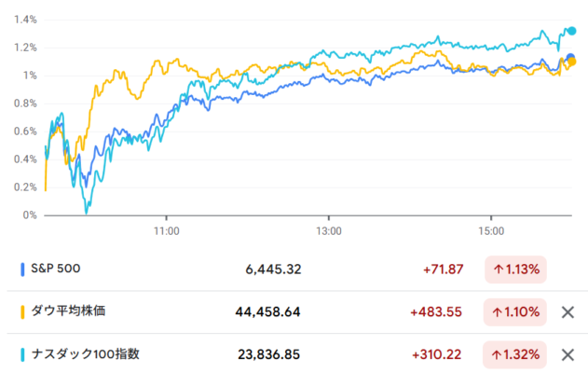Open the ダウ平均株価 index link

68,311
